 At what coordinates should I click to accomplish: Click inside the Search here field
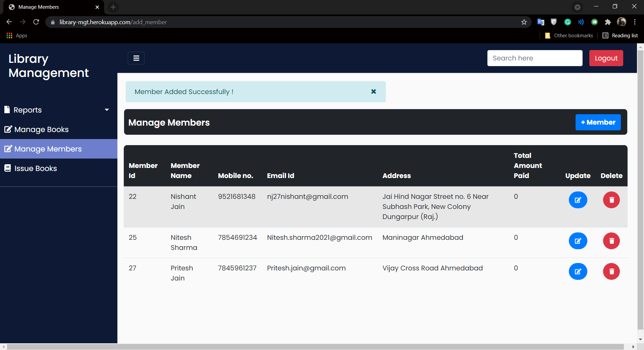[x=535, y=58]
